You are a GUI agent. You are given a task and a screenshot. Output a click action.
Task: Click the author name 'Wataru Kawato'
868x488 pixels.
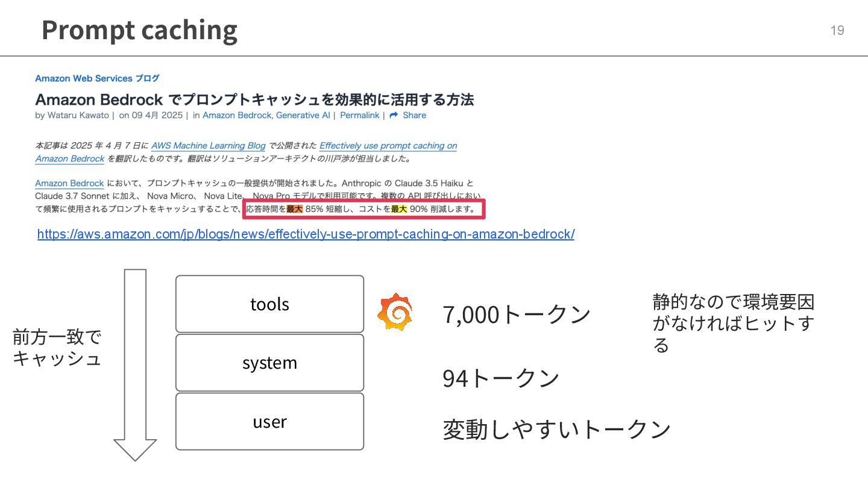pyautogui.click(x=78, y=115)
